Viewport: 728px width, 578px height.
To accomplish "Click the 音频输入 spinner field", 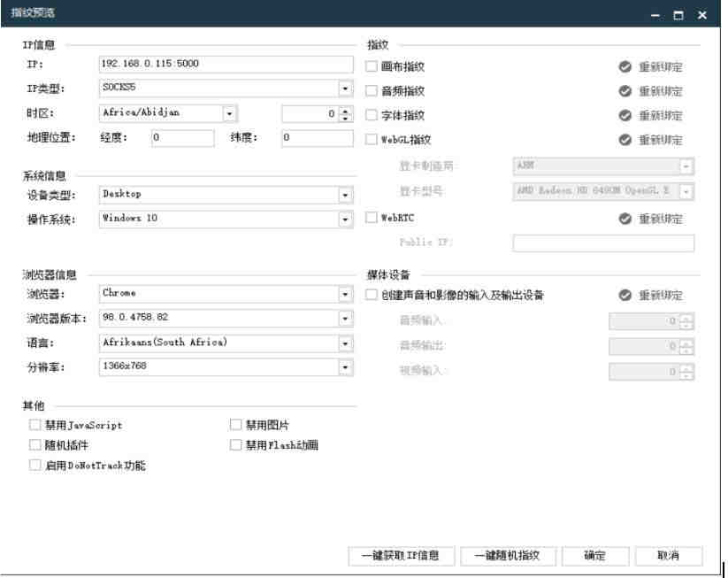I will pyautogui.click(x=651, y=321).
